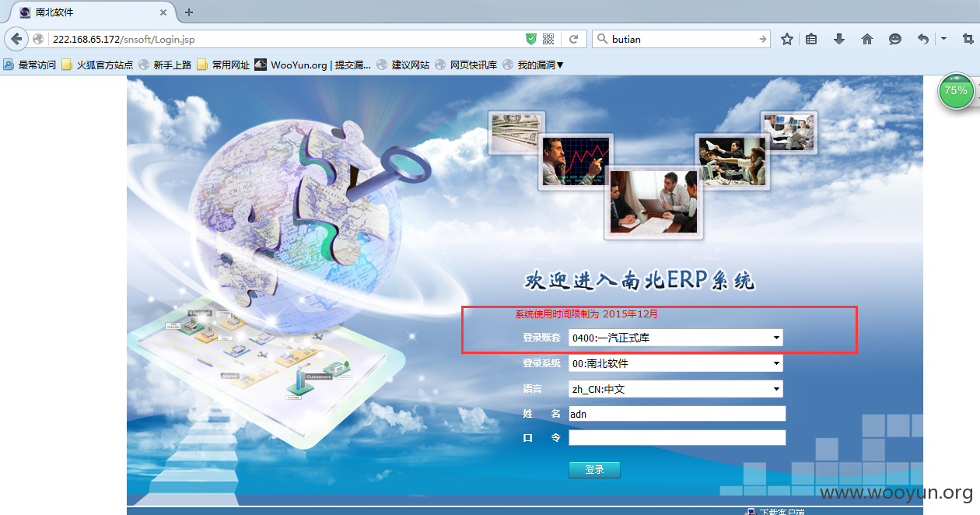This screenshot has width=980, height=515.
Task: Open 网页快讯库 bookmark
Action: (466, 65)
